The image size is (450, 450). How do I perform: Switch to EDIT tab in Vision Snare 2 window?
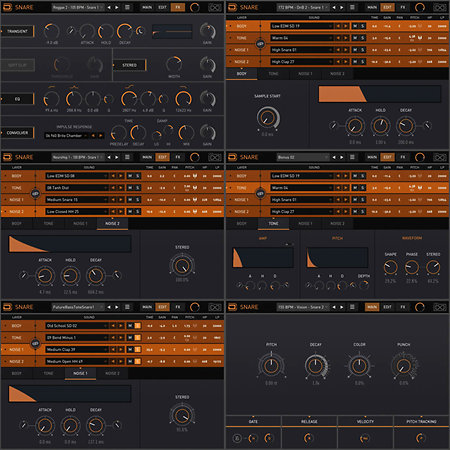click(387, 307)
